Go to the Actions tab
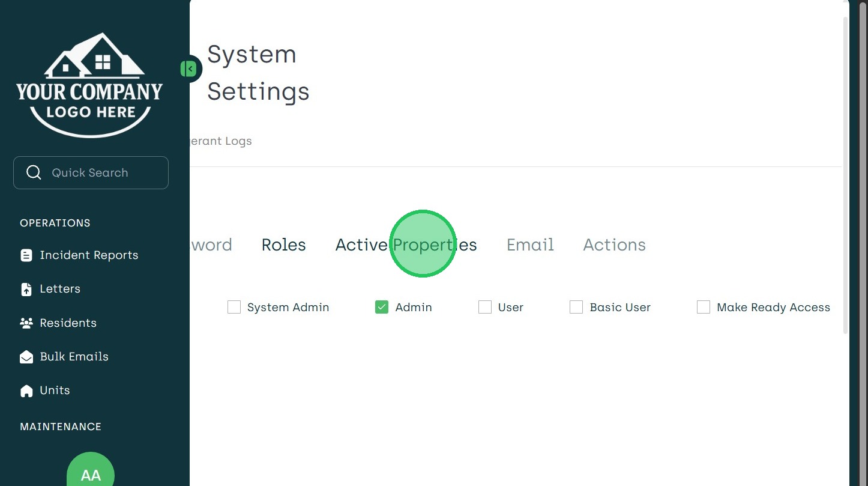 [614, 245]
